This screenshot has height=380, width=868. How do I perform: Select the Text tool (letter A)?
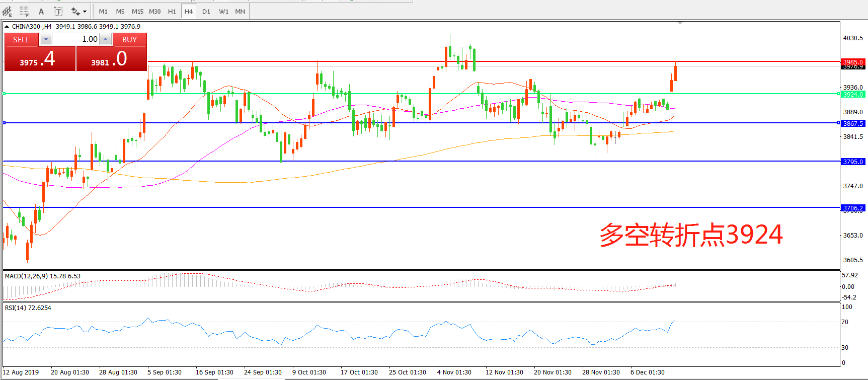(x=41, y=11)
